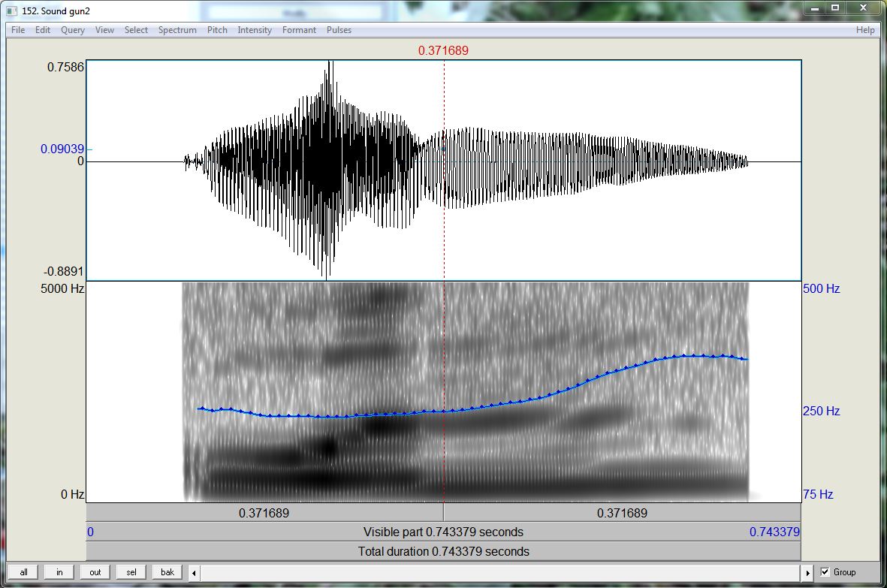The image size is (887, 588).
Task: Open the Pitch menu
Action: (x=217, y=30)
